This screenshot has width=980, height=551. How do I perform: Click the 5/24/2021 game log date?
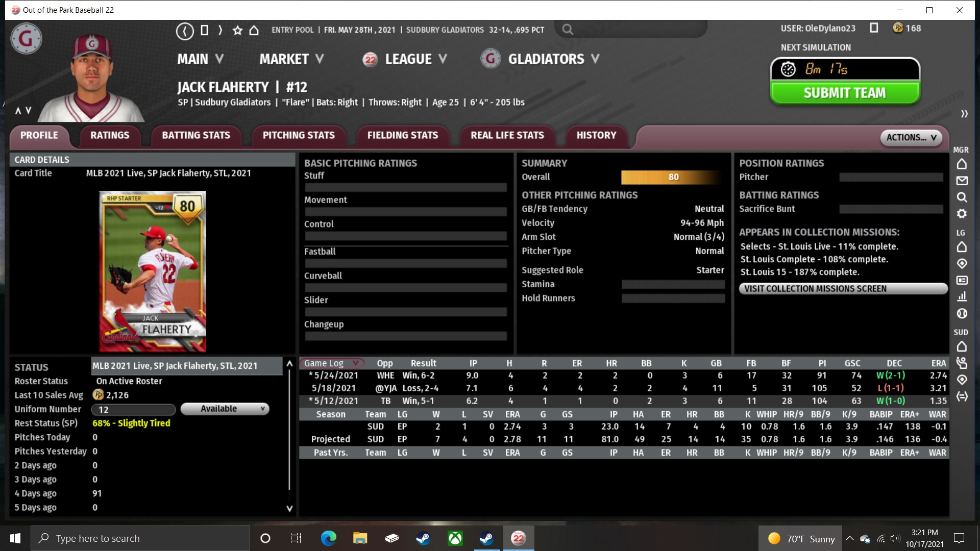[x=336, y=375]
